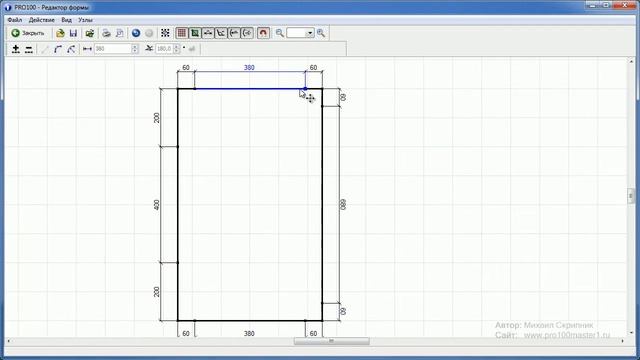
Task: Click the bottom 380 dimension label
Action: [x=249, y=334]
